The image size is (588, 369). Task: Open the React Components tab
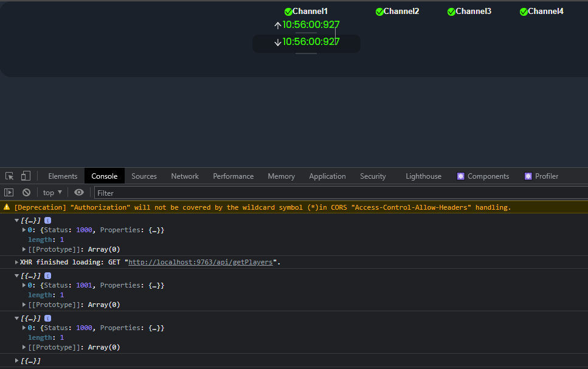[x=483, y=176]
